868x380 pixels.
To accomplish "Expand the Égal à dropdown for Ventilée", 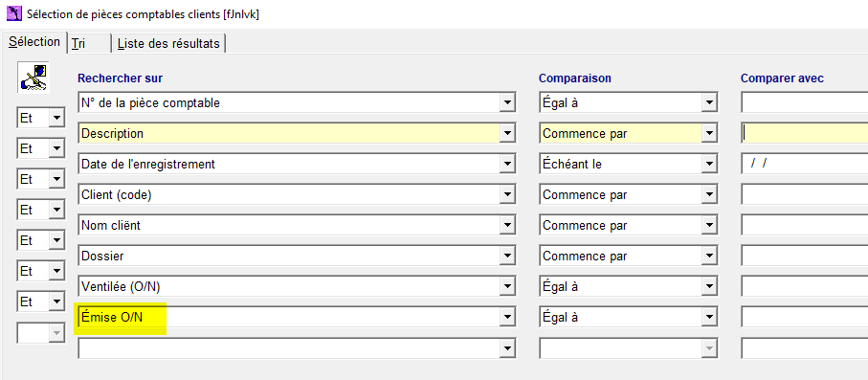I will coord(708,287).
